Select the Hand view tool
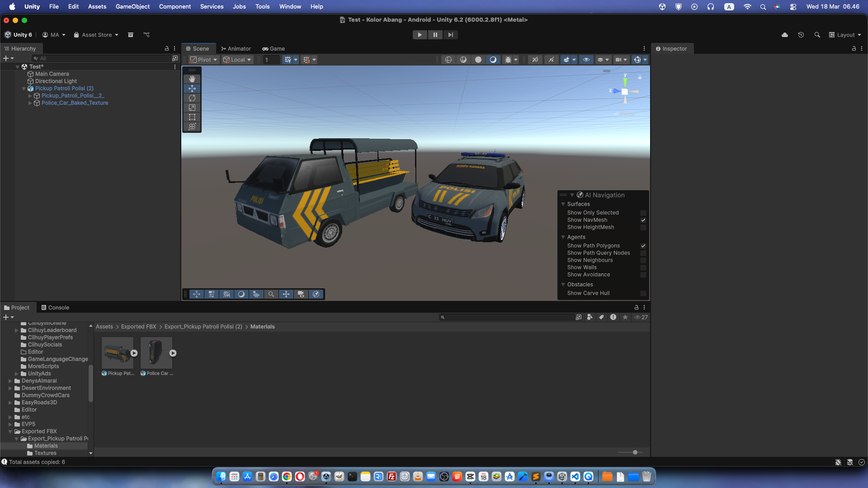868x488 pixels. click(192, 79)
